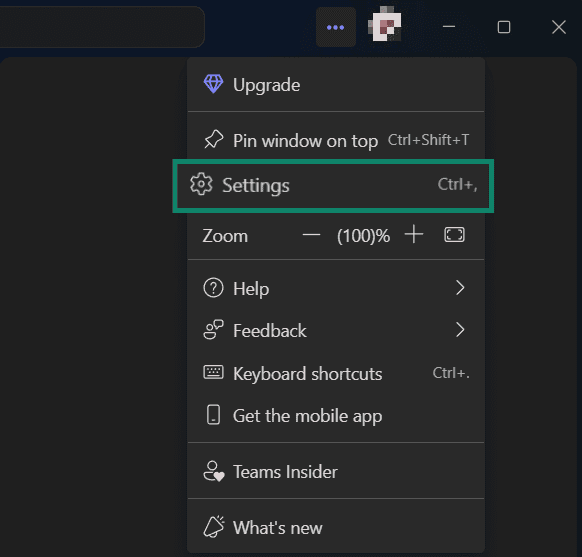This screenshot has height=557, width=582.
Task: Close the Teams window
Action: [x=559, y=27]
